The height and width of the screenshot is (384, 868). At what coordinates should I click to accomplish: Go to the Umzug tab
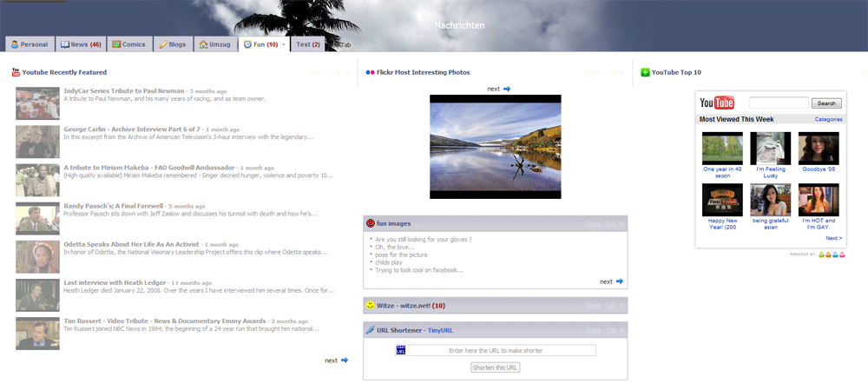tap(214, 44)
